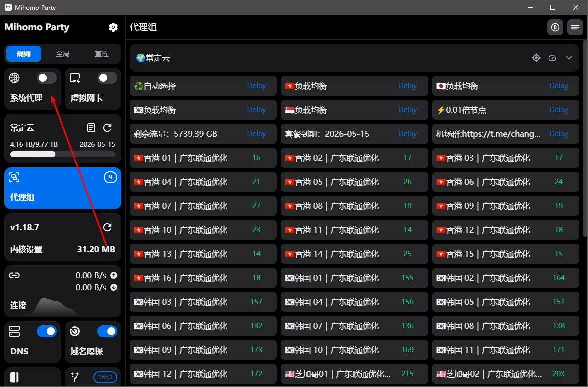Switch to 全局 mode tab
Image resolution: width=588 pixels, height=387 pixels.
[62, 54]
